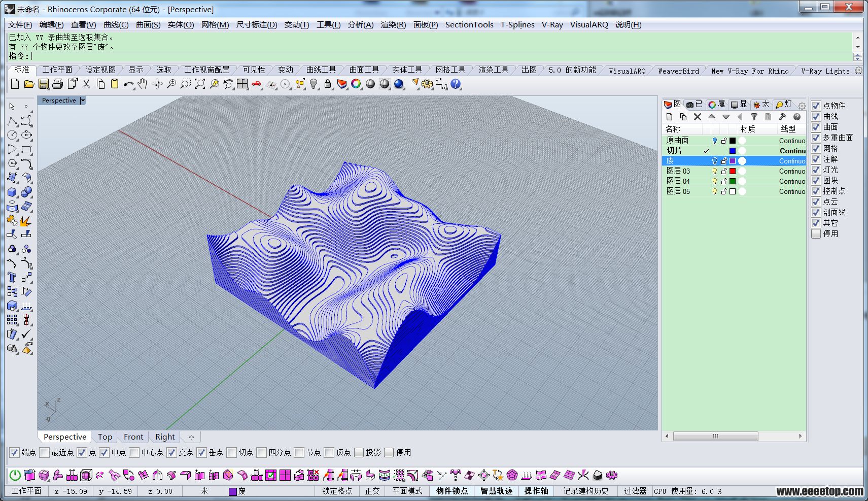Screen dimensions: 868x501
Task: Toggle visibility bulb of layer 图层 03
Action: point(715,171)
